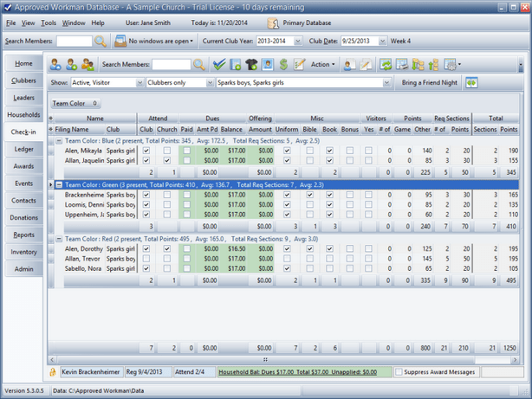The height and width of the screenshot is (399, 532).
Task: Click the blue framed photo icon
Action: click(x=268, y=64)
